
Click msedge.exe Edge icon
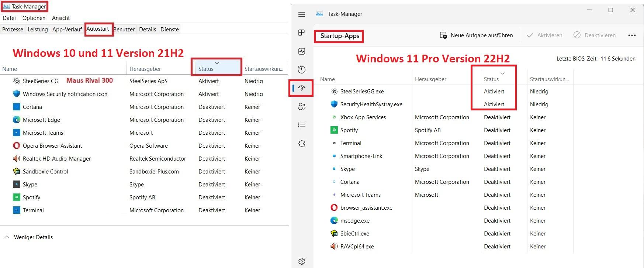pyautogui.click(x=334, y=220)
